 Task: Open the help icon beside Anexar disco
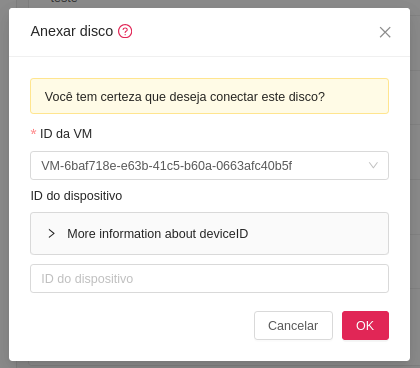tap(125, 31)
